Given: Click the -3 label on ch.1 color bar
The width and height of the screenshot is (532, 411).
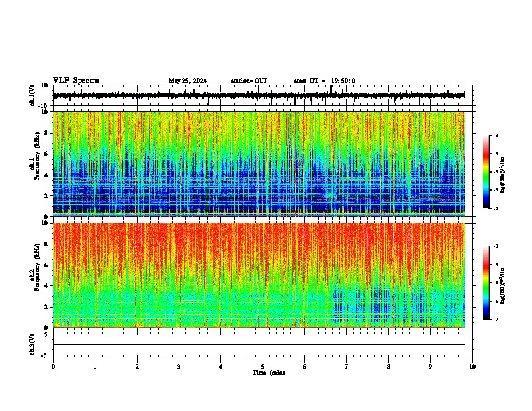Looking at the screenshot, I should pos(496,135).
